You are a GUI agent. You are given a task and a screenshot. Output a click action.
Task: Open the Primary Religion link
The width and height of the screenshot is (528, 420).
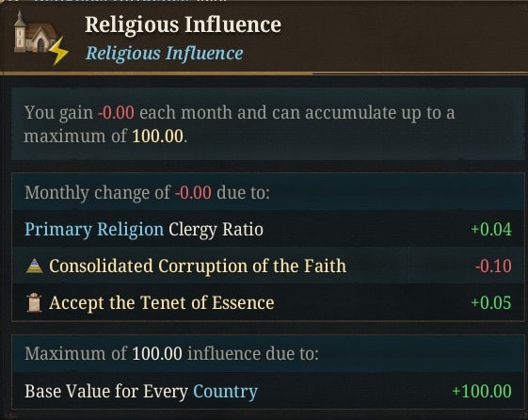[94, 230]
